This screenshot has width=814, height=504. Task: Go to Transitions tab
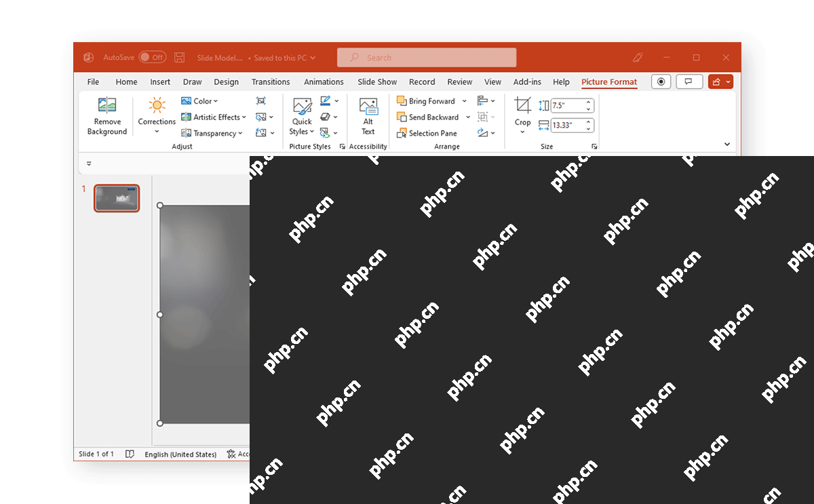tap(271, 82)
